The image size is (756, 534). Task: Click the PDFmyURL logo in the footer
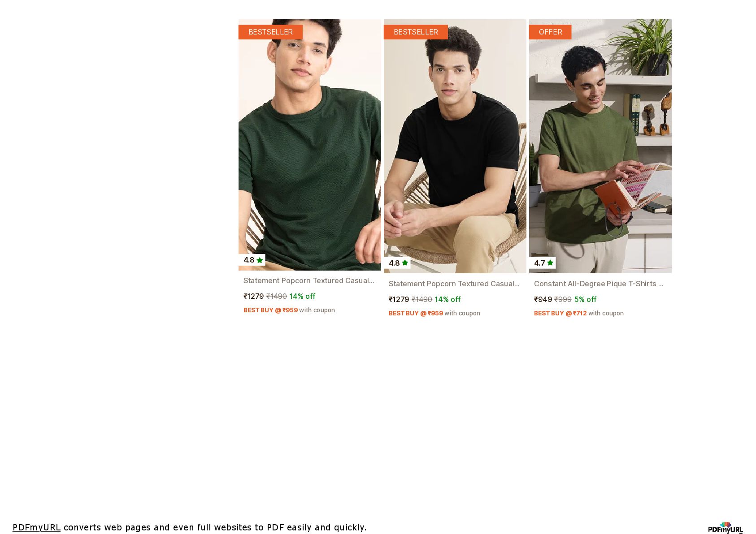coord(726,528)
